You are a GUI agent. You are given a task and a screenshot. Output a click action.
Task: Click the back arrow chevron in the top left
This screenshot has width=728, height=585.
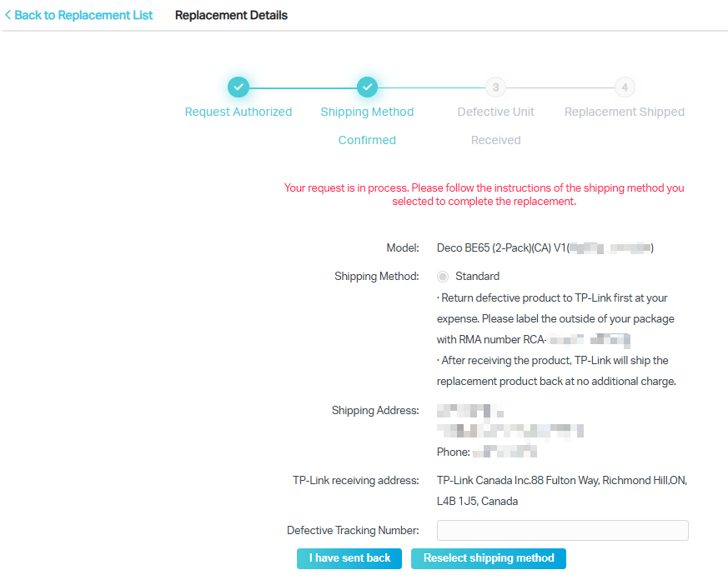coord(8,15)
